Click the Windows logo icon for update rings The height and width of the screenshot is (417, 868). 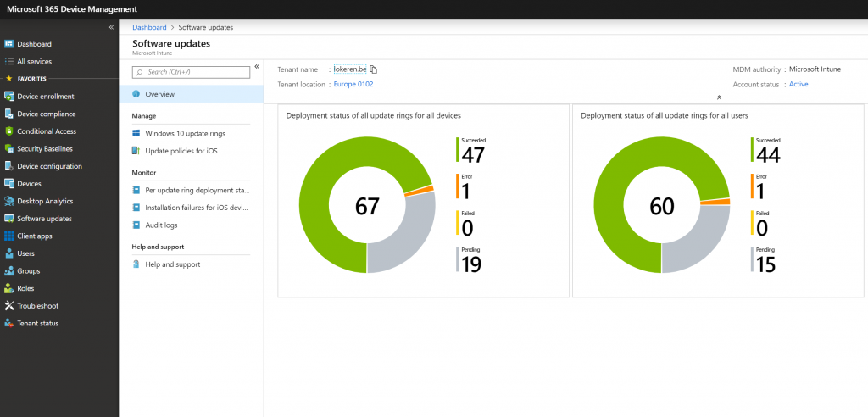[x=136, y=133]
